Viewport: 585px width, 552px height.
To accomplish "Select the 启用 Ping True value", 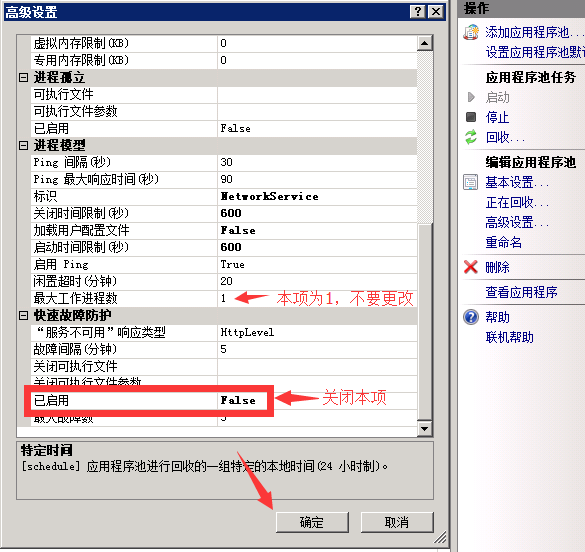I will pyautogui.click(x=317, y=264).
